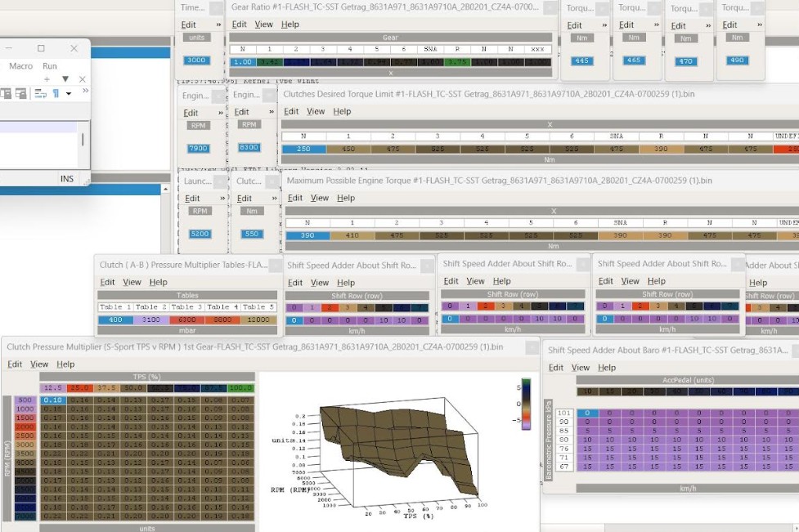Click the blue 3000 units value field

pyautogui.click(x=197, y=59)
